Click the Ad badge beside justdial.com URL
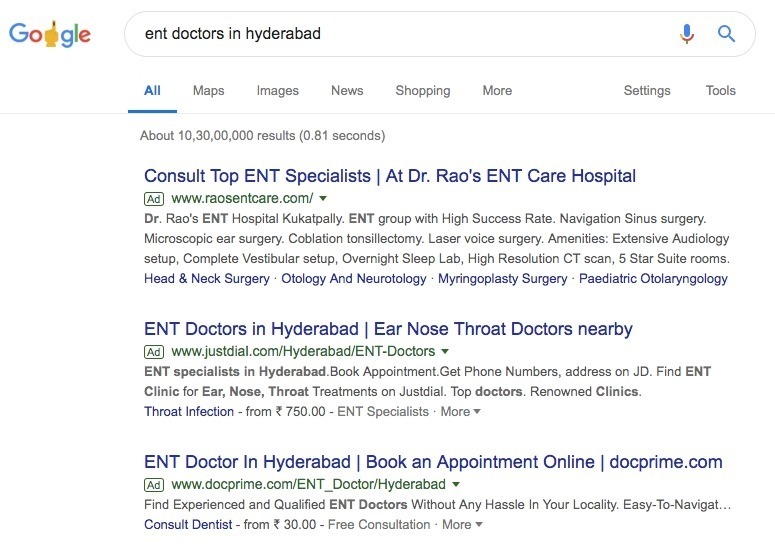This screenshot has width=775, height=548. [154, 352]
